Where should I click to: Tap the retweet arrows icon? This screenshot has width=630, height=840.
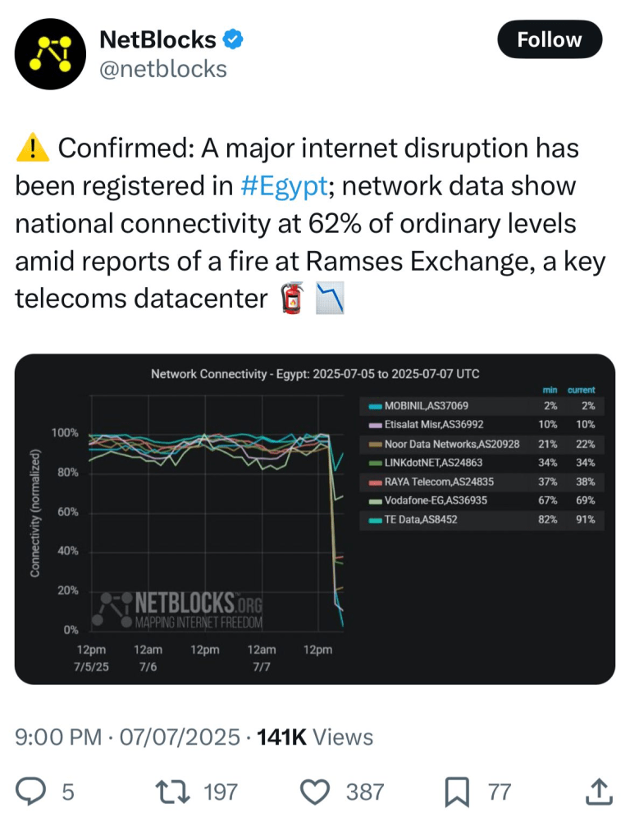[x=170, y=792]
